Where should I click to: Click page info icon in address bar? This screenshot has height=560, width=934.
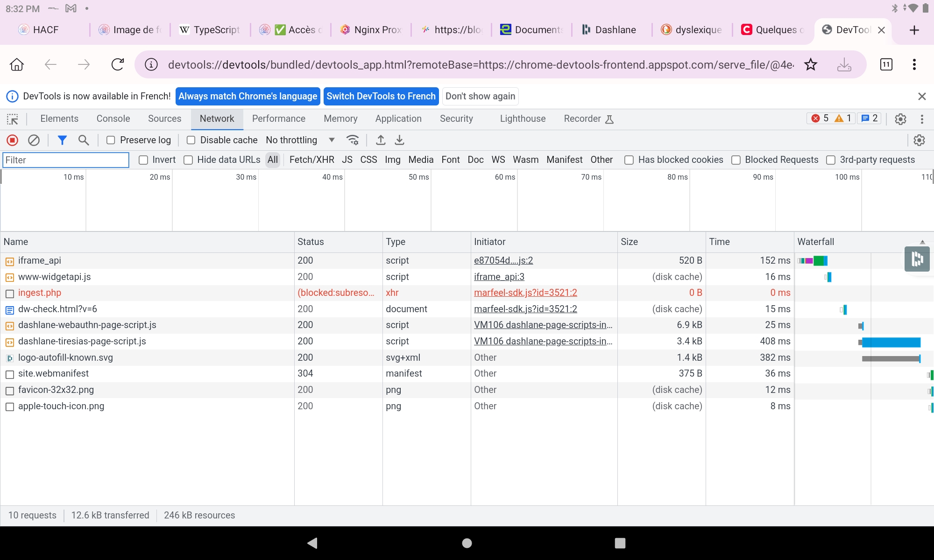point(151,64)
